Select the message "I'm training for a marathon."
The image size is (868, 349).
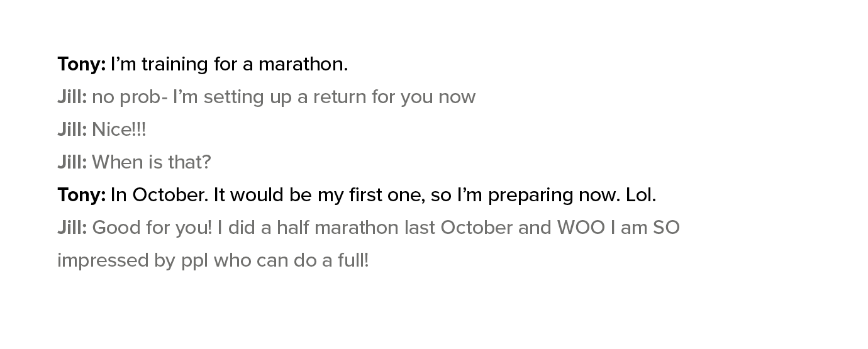(x=229, y=65)
